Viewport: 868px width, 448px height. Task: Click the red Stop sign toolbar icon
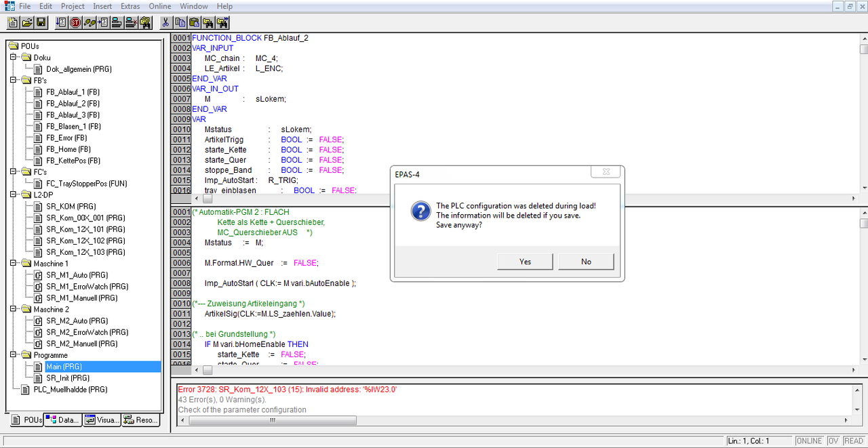[x=75, y=22]
